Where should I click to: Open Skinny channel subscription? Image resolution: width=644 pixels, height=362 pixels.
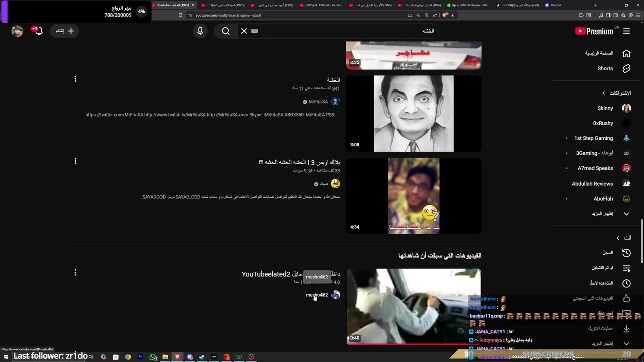pos(613,108)
